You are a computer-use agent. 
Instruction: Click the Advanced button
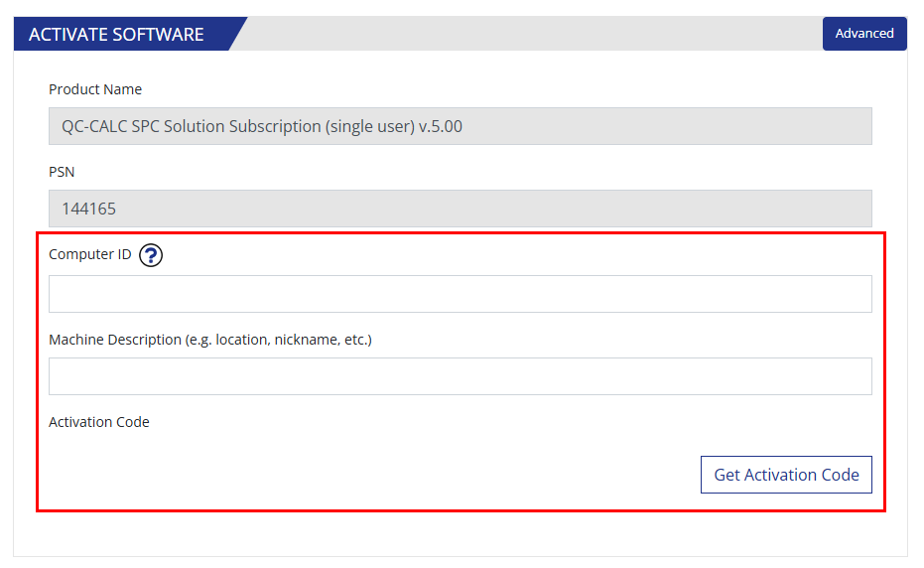(864, 34)
